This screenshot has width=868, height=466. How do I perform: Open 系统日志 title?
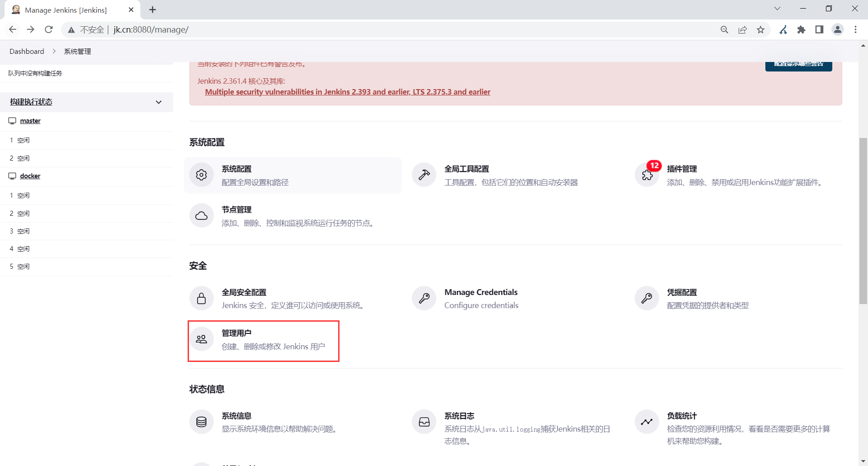459,416
